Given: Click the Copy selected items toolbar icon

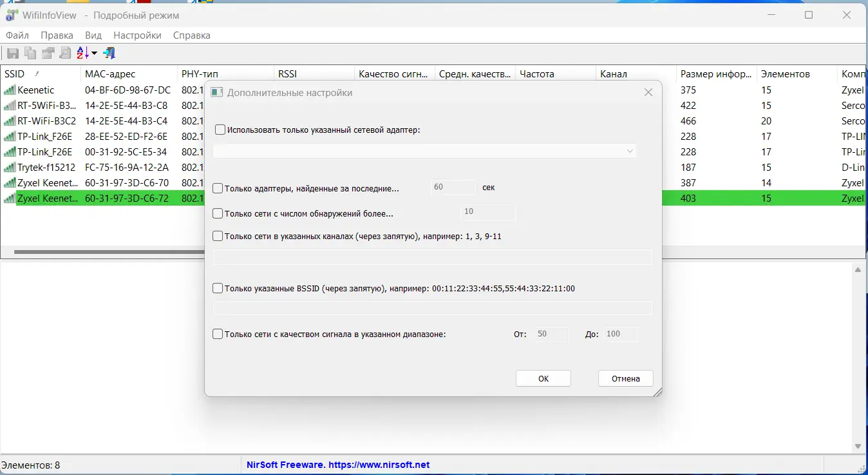Looking at the screenshot, I should (30, 53).
